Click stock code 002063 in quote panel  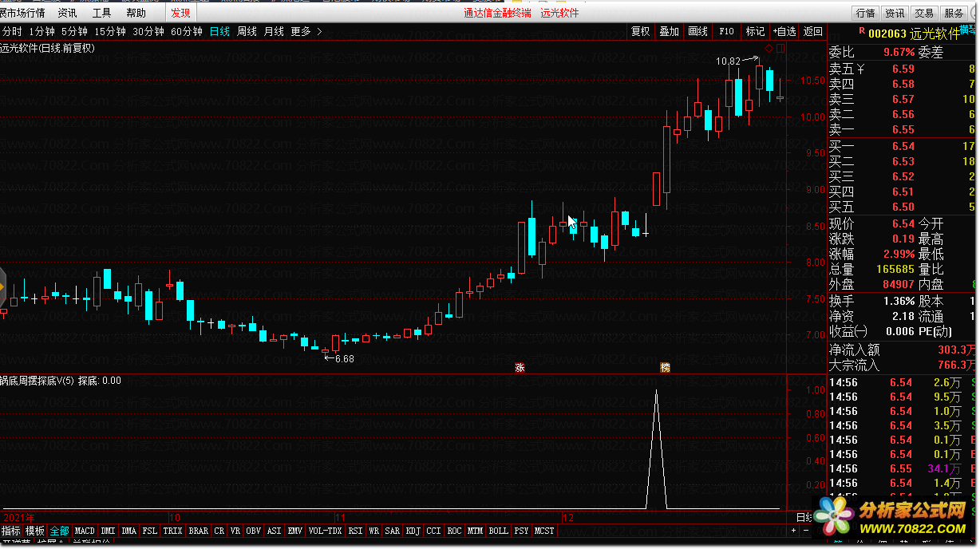coord(887,34)
